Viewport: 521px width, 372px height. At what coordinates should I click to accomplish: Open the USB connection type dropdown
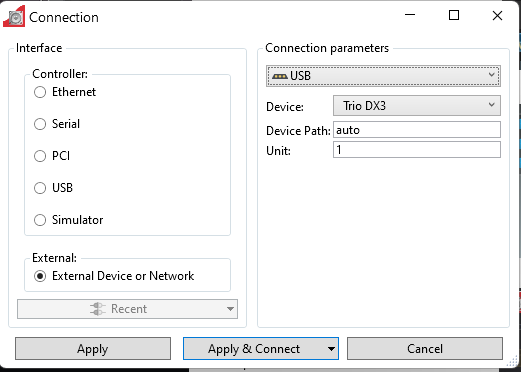tap(383, 76)
